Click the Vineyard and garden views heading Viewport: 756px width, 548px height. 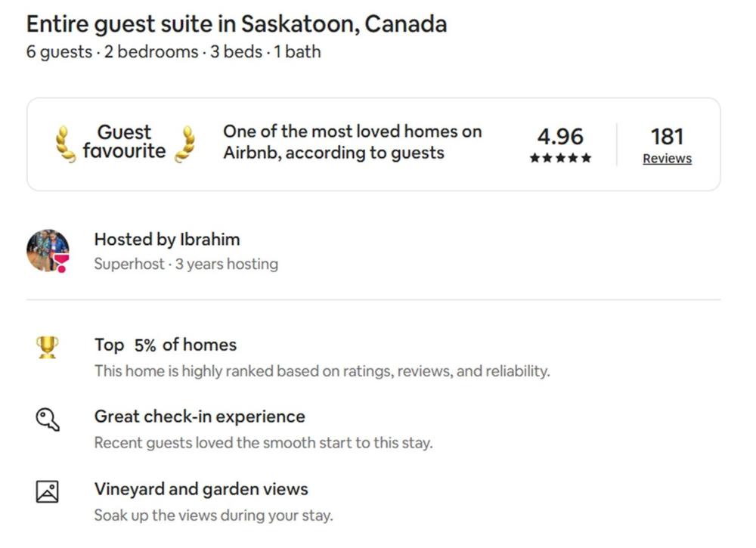tap(200, 490)
